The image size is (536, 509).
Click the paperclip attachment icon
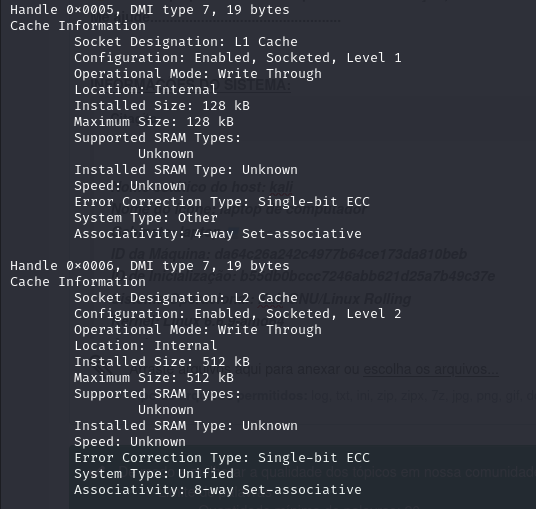[x=102, y=367]
